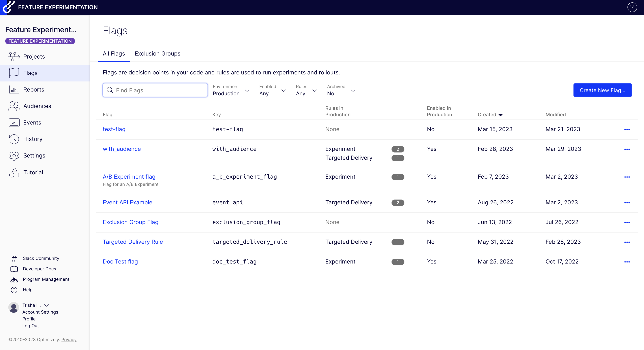Expand the Environment Production dropdown
Image resolution: width=644 pixels, height=350 pixels.
click(x=231, y=90)
